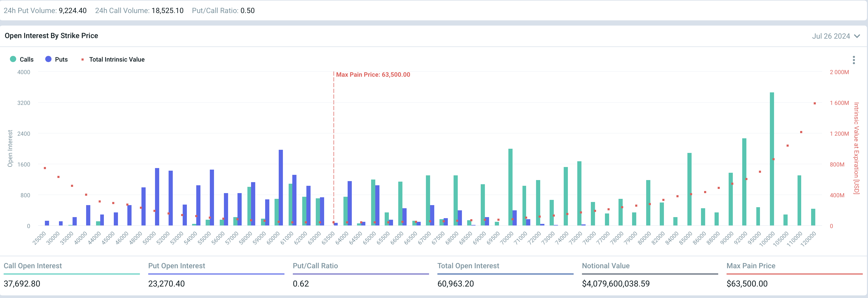Click the red intrinsic value dot at 25000
Screen dimensions: 868x298
point(45,168)
